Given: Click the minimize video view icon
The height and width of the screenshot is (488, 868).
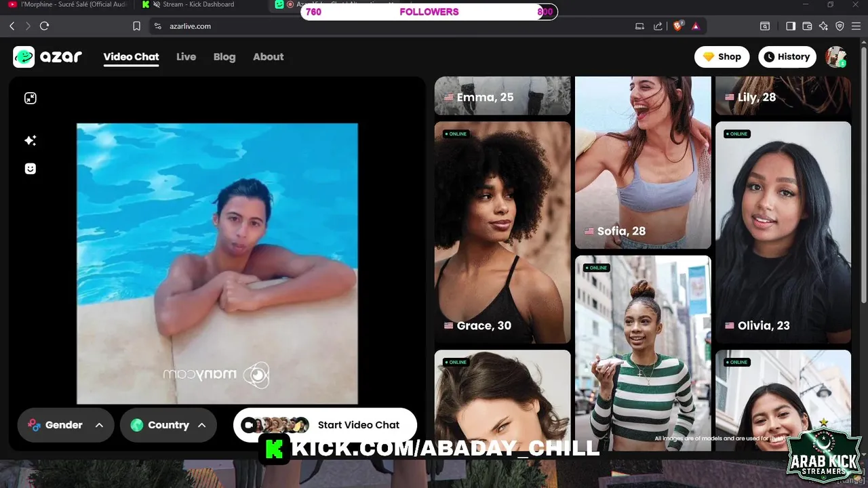Looking at the screenshot, I should (31, 98).
